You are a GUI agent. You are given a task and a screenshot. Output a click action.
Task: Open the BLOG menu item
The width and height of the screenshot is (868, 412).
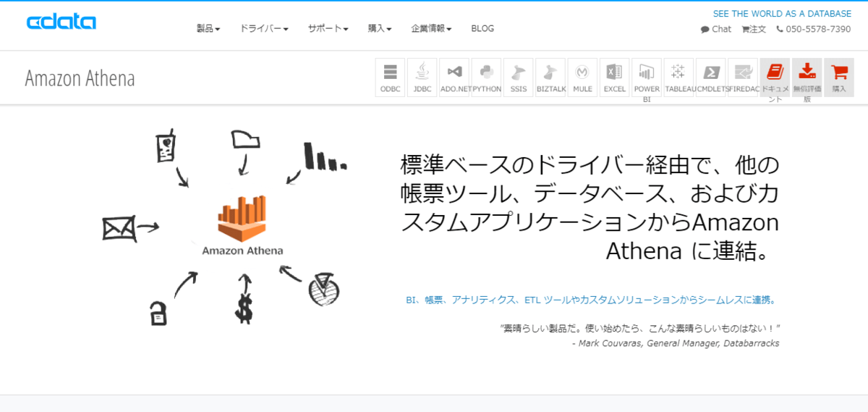[x=482, y=28]
